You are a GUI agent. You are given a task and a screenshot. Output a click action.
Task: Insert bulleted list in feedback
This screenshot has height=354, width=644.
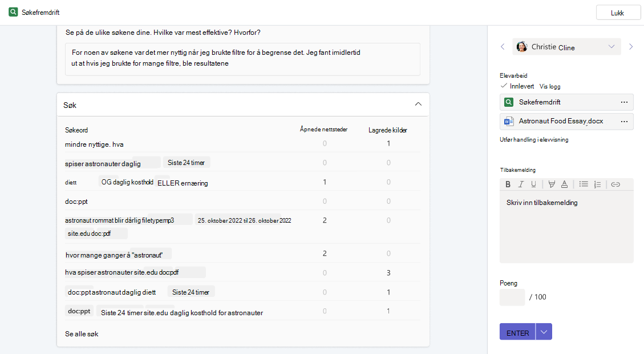(584, 184)
